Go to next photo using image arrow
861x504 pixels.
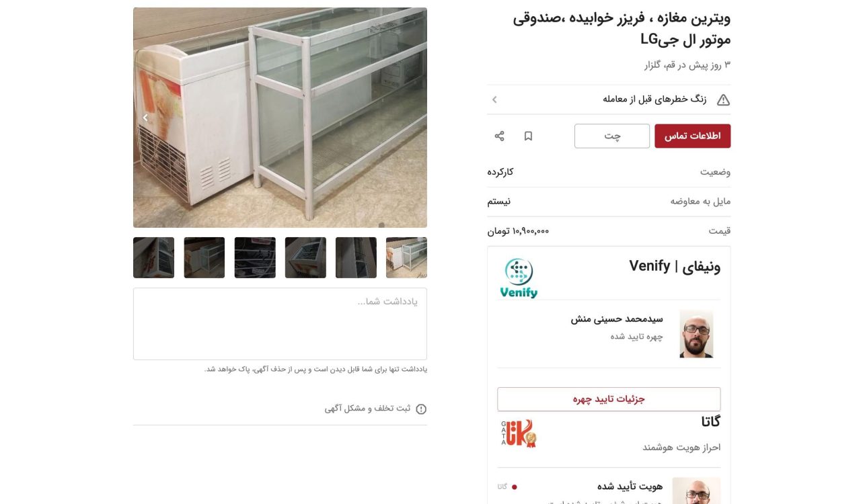[145, 118]
